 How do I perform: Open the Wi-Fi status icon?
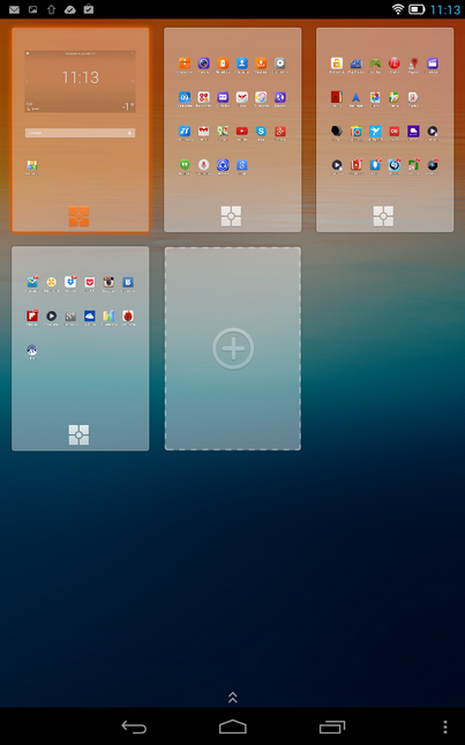pos(397,10)
